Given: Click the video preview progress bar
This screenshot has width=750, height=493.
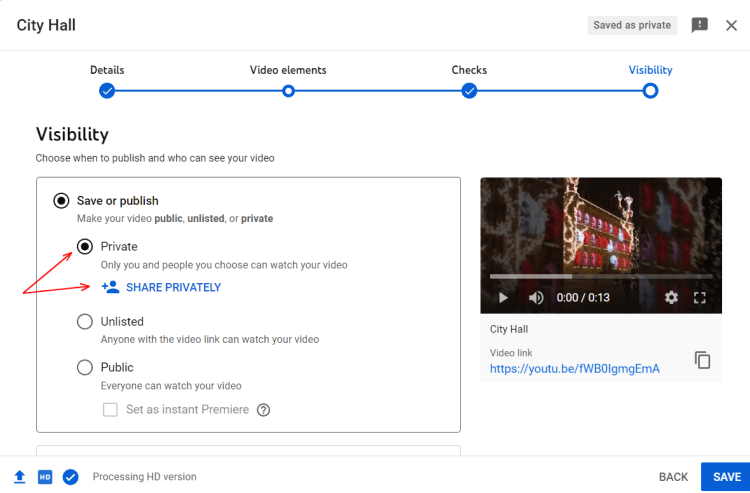Looking at the screenshot, I should click(x=601, y=276).
